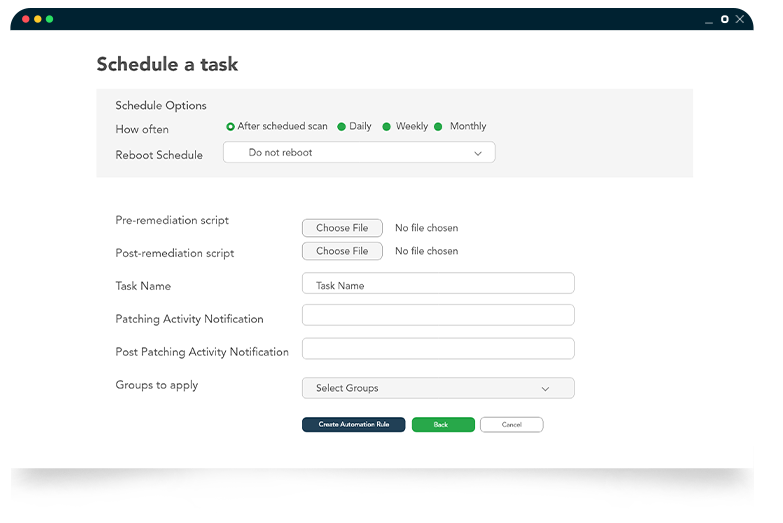Click the yellow minimize dot in title bar
Screen dimensions: 783x523
coord(37,19)
